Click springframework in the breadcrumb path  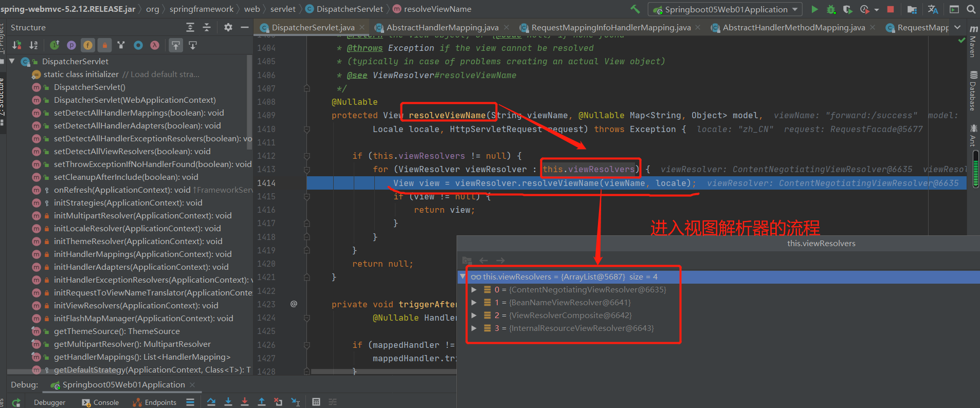201,9
